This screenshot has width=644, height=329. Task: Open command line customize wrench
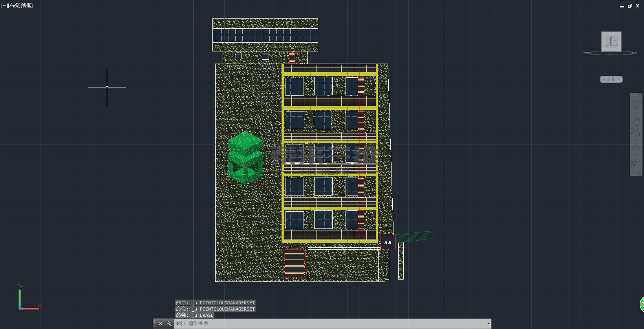(169, 324)
